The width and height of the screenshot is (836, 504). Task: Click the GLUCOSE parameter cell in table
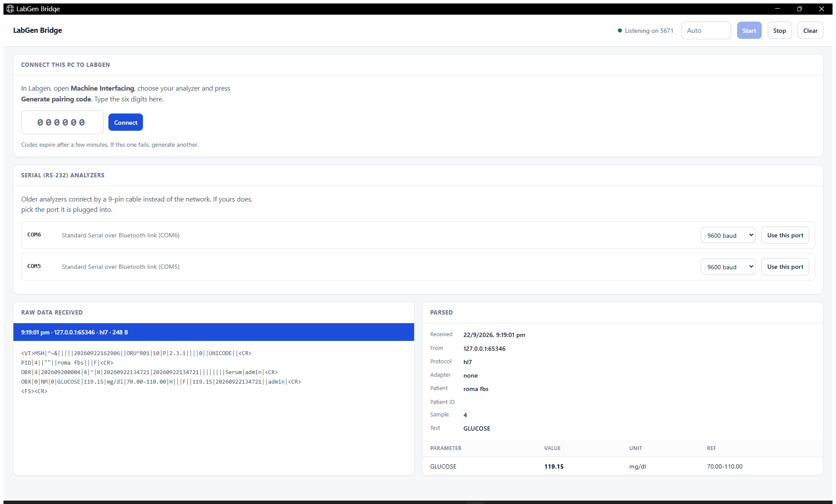click(x=443, y=466)
